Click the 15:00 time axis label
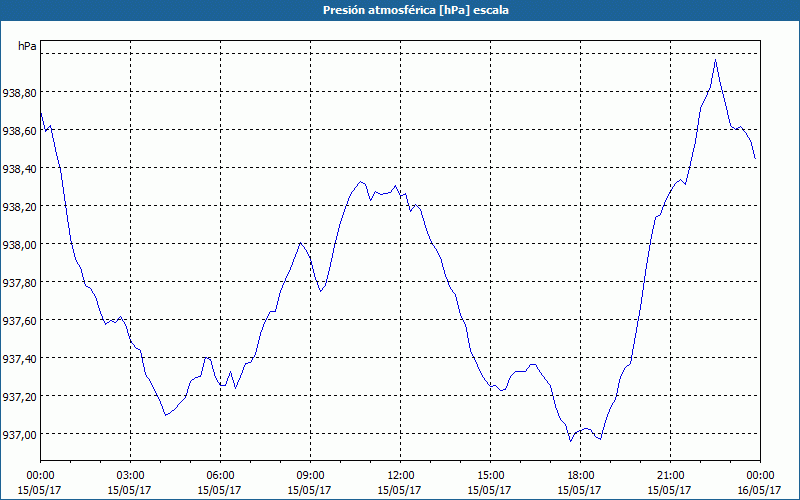 [490, 475]
